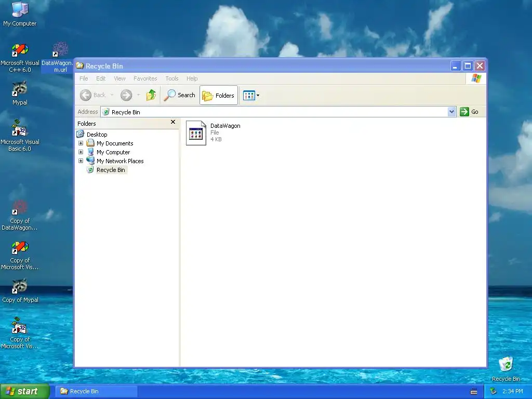Click the network tray icon

[x=494, y=391]
